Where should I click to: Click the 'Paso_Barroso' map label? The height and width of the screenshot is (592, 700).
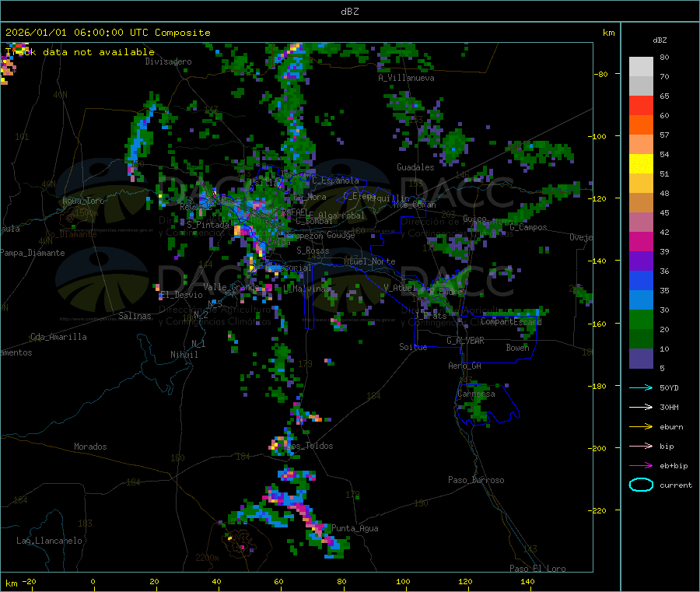[x=476, y=480]
